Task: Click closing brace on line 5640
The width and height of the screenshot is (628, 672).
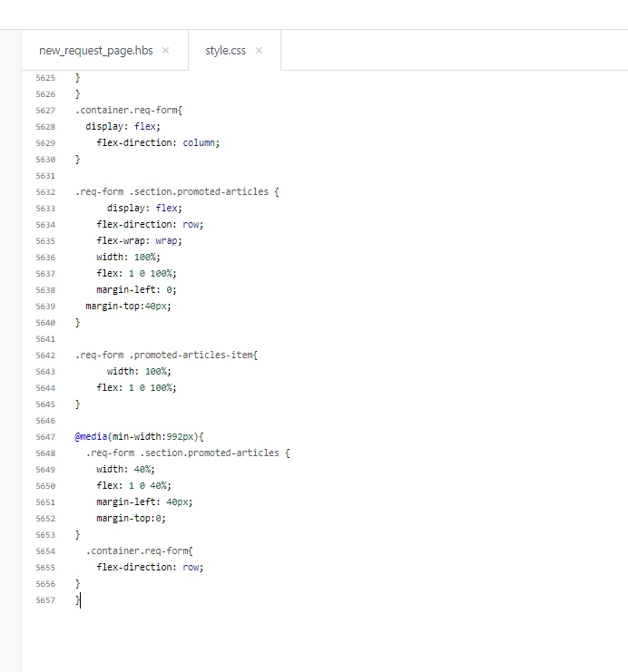Action: coord(78,322)
